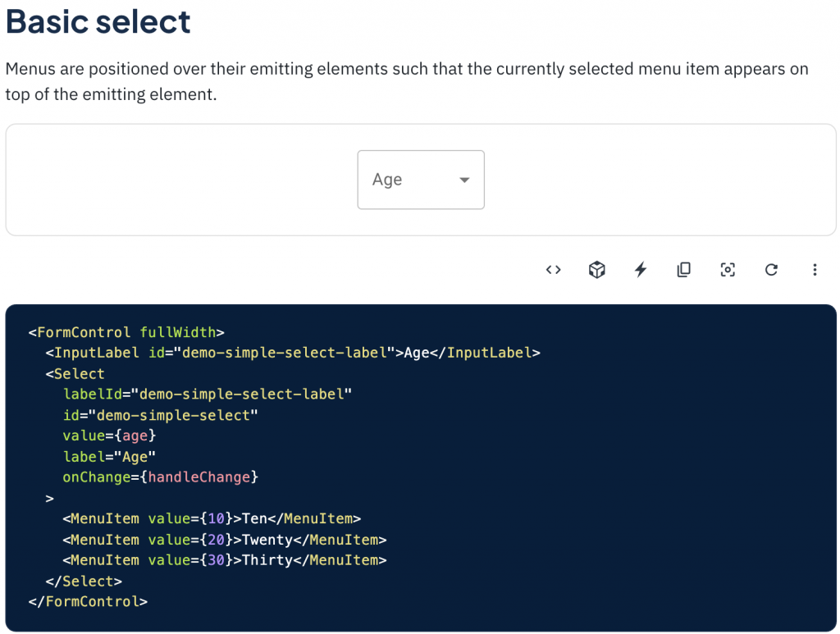The height and width of the screenshot is (634, 840).
Task: Click the MenuItem Ten code line
Action: pyautogui.click(x=212, y=519)
